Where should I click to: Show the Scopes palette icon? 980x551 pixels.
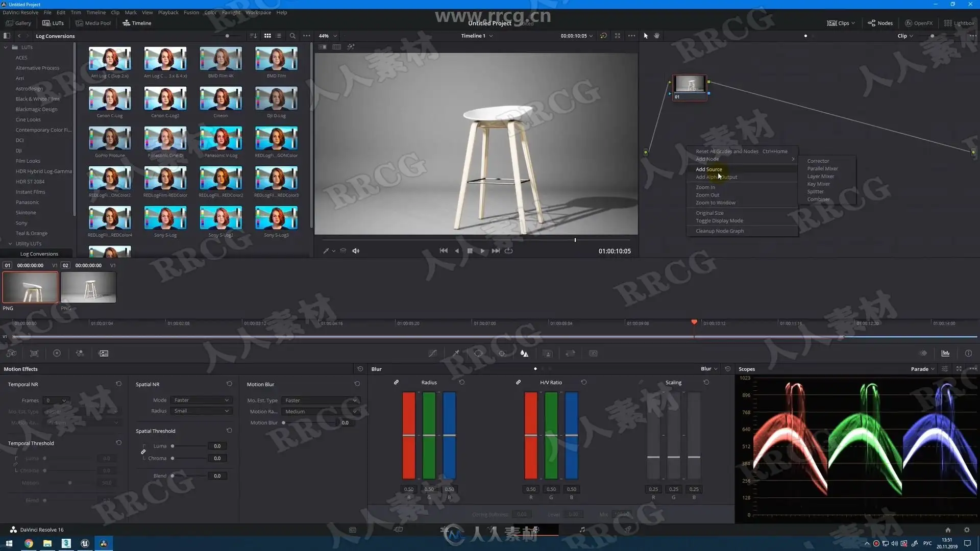945,354
